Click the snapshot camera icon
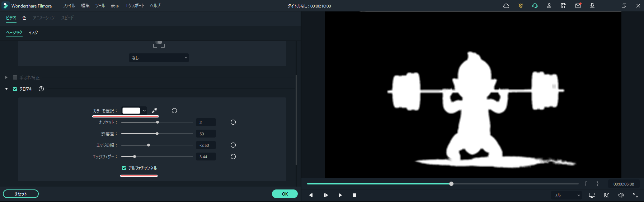This screenshot has width=644, height=202. [606, 195]
